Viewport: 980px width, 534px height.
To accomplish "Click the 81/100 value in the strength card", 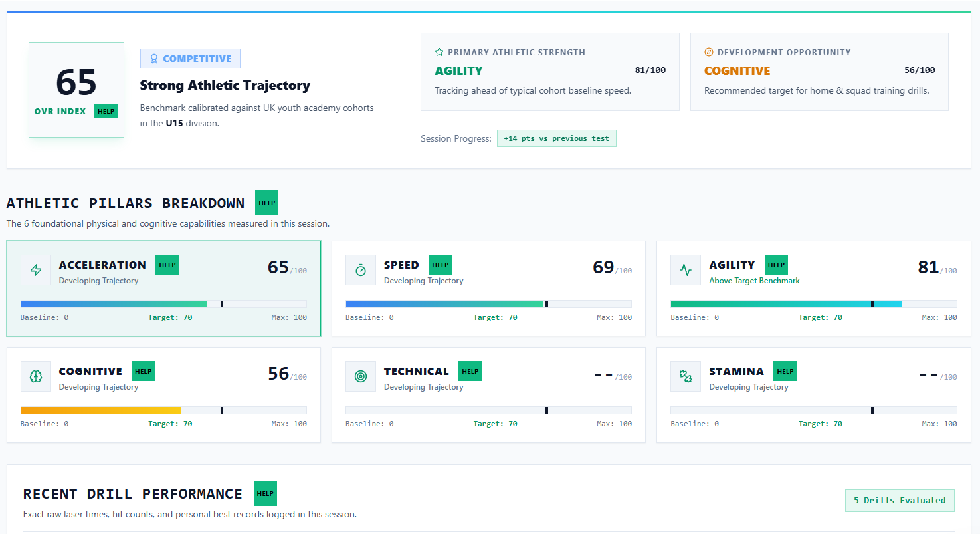I will [650, 70].
